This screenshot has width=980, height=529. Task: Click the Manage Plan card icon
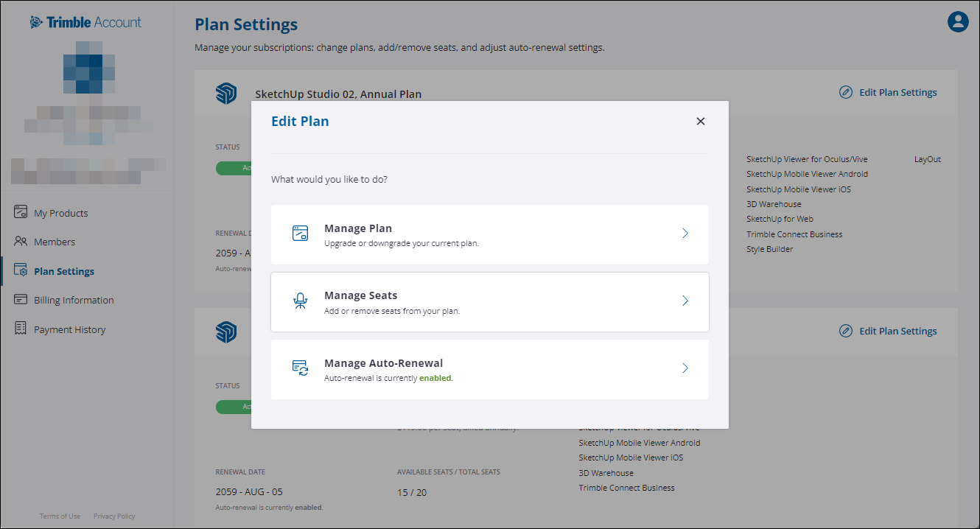pos(299,232)
